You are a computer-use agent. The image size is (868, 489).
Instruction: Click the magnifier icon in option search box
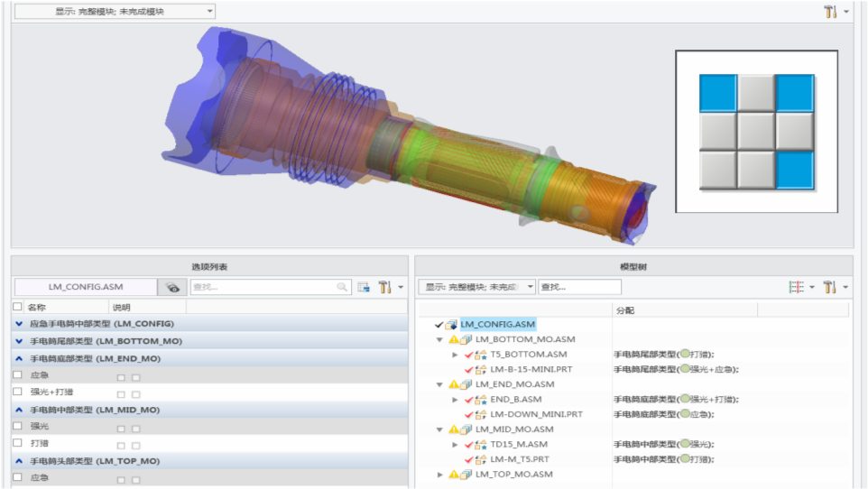click(x=342, y=287)
